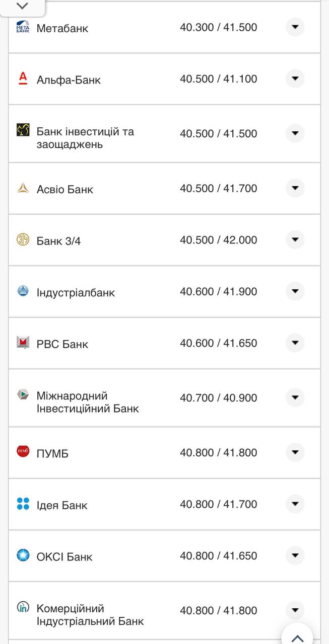Image resolution: width=329 pixels, height=644 pixels.
Task: Expand the ОКСІ Банк rate row
Action: pyautogui.click(x=295, y=555)
